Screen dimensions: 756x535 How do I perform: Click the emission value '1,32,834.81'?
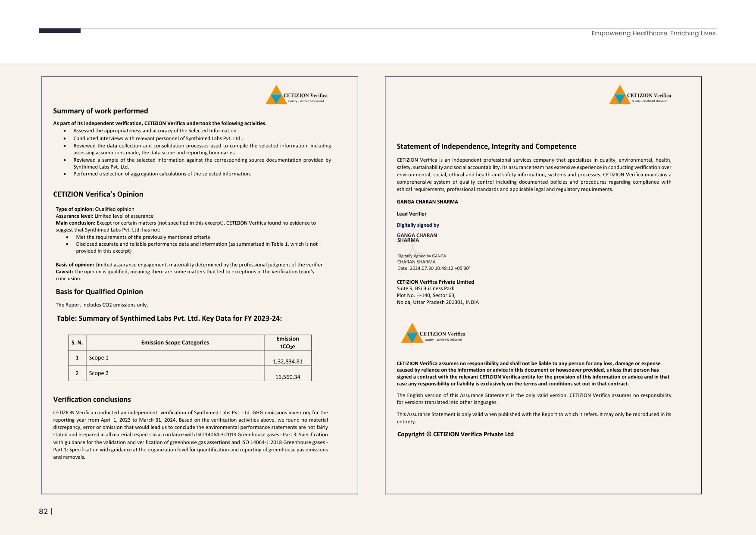tap(287, 361)
